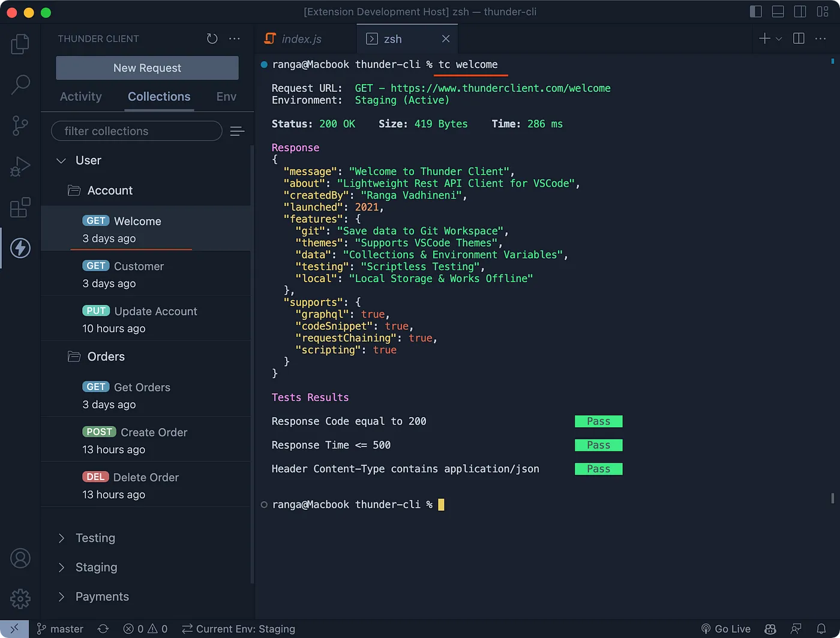Viewport: 840px width, 638px height.
Task: Open the collections menu beside the filter box
Action: point(237,131)
